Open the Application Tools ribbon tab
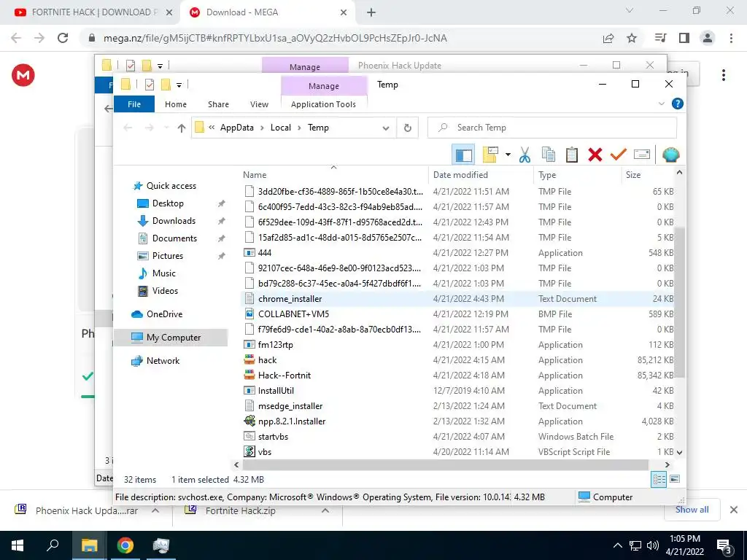 pyautogui.click(x=323, y=104)
